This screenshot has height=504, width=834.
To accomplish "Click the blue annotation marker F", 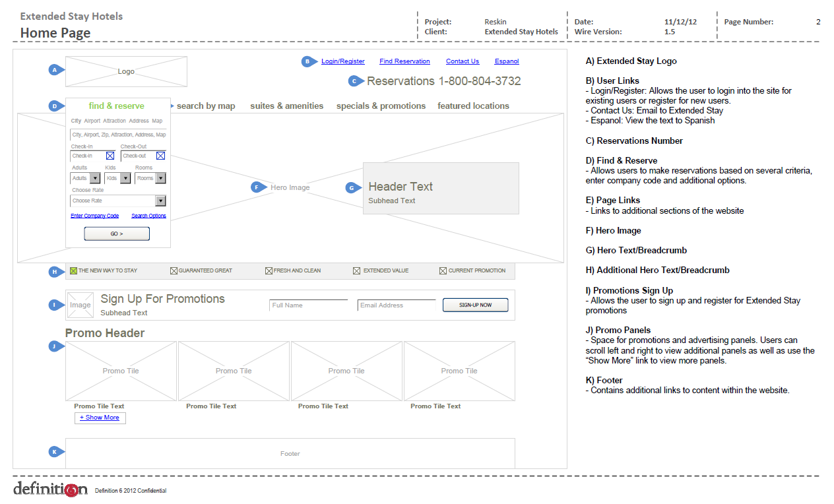I will (x=259, y=187).
